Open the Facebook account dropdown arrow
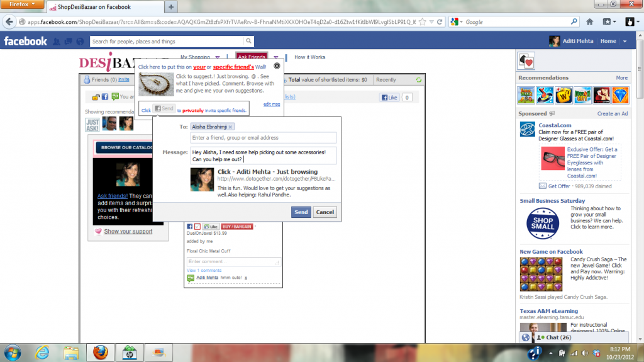 point(625,41)
